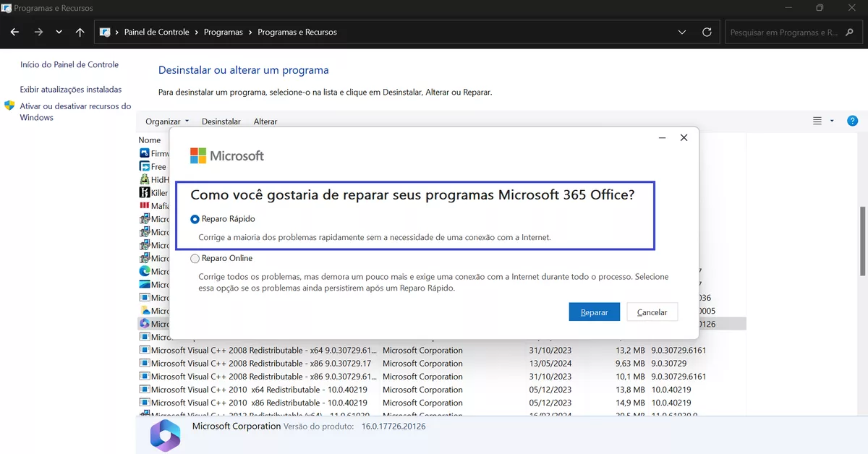Screen dimensions: 868x454
Task: Click Desinstalar in the toolbar
Action: pos(221,121)
